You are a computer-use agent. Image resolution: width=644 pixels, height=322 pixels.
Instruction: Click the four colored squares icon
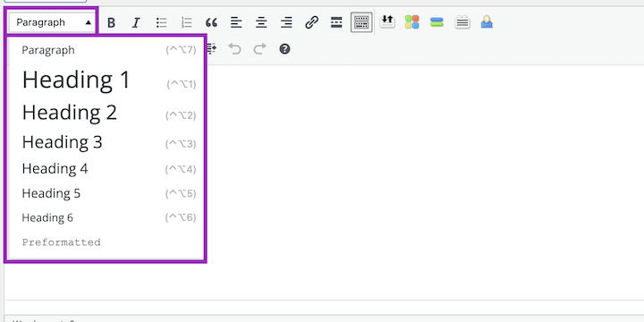412,21
